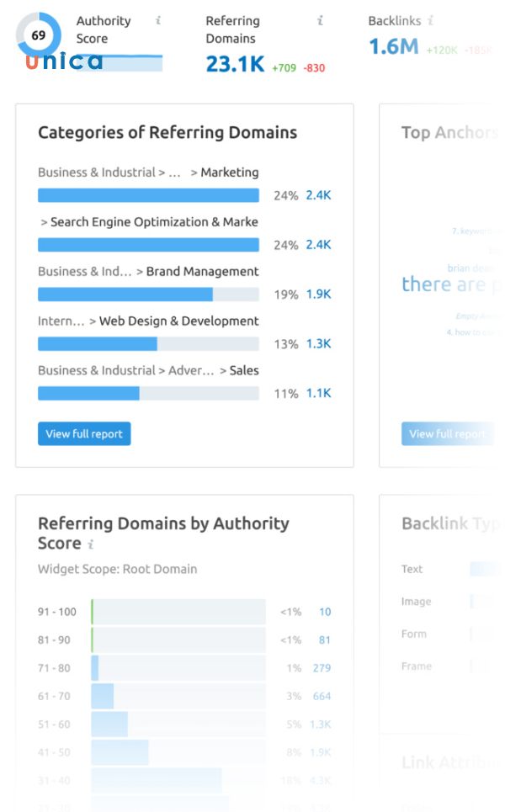Click the +120K new backlinks figure
The width and height of the screenshot is (505, 812).
click(442, 50)
